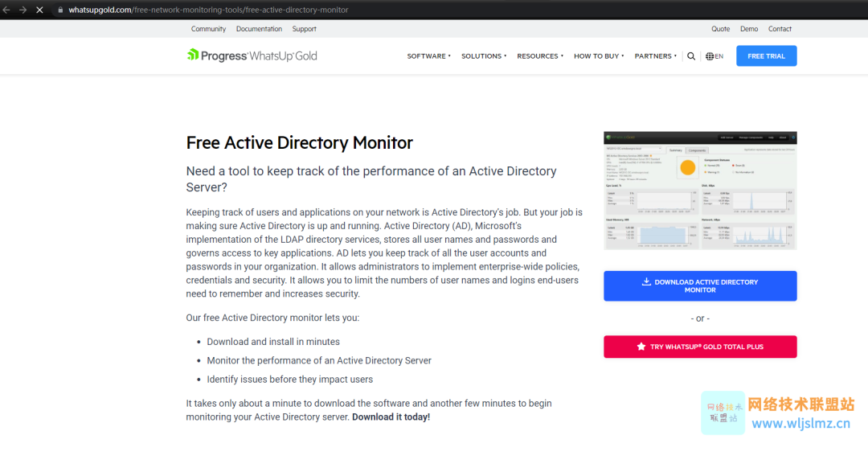Viewport: 868px width, 464px height.
Task: Click Try WhatsUp Gold Total Plus button
Action: pyautogui.click(x=700, y=347)
